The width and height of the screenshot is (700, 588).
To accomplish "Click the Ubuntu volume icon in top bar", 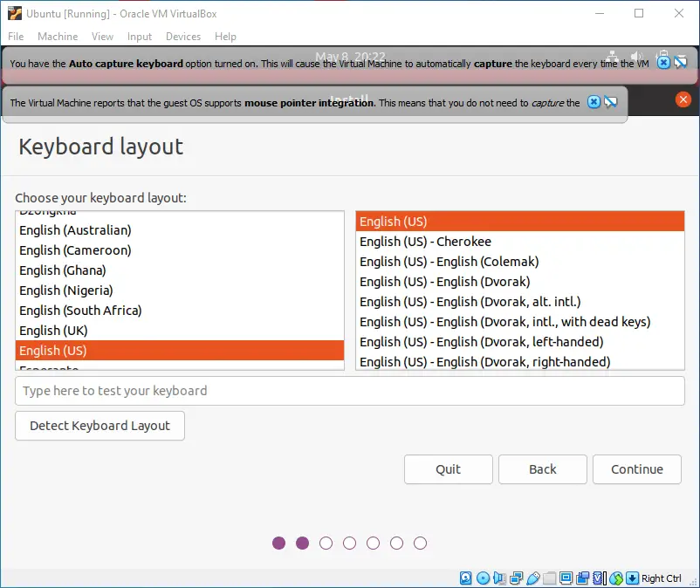I will click(636, 55).
